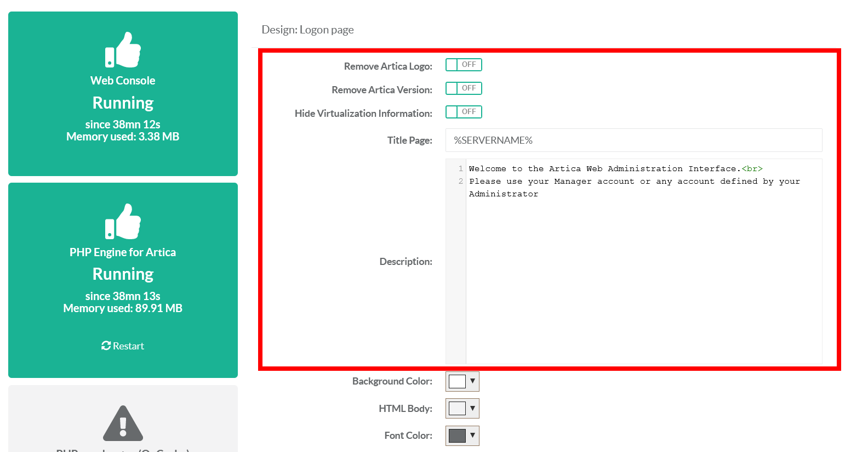Enable the Remove Artica Logo switch

pos(463,65)
